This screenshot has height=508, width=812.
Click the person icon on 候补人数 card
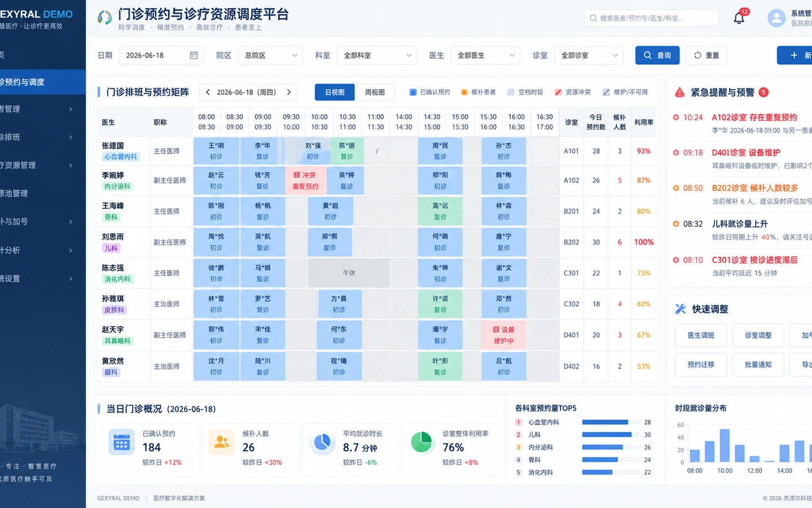(x=222, y=443)
